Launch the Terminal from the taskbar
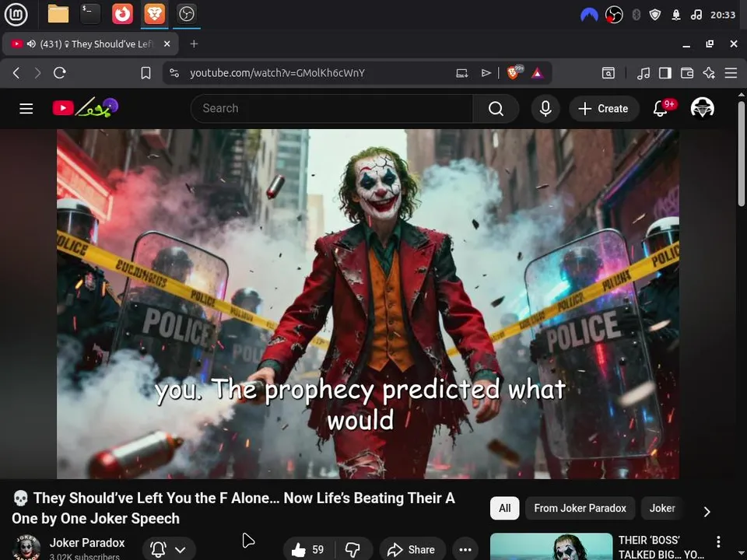Image resolution: width=747 pixels, height=560 pixels. [90, 14]
